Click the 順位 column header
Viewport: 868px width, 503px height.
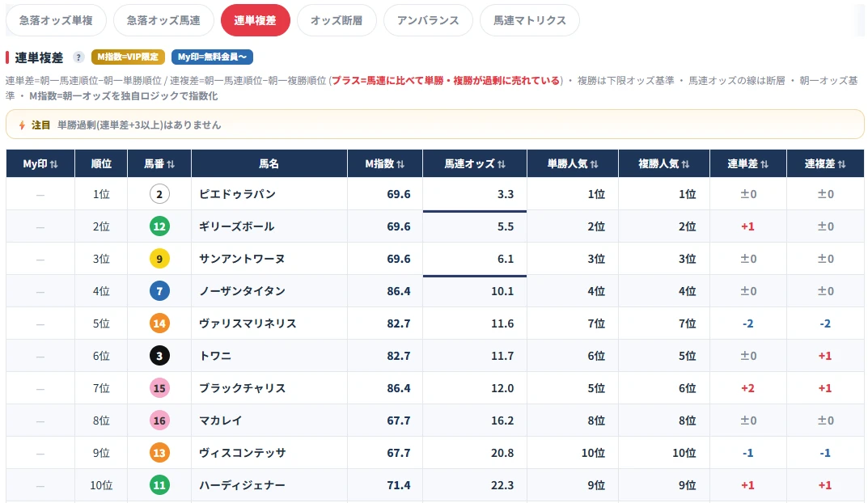click(101, 164)
